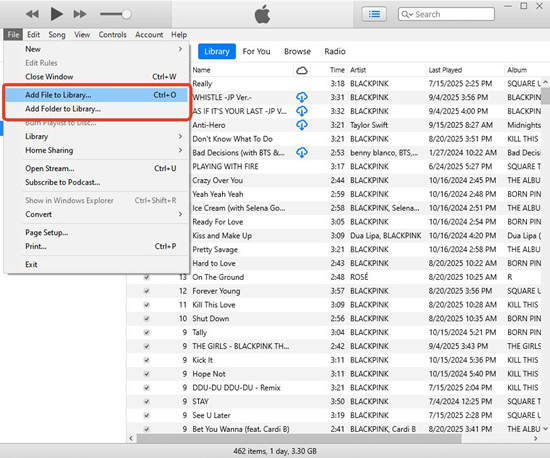Expand the Convert submenu
This screenshot has width=550, height=458.
[97, 214]
